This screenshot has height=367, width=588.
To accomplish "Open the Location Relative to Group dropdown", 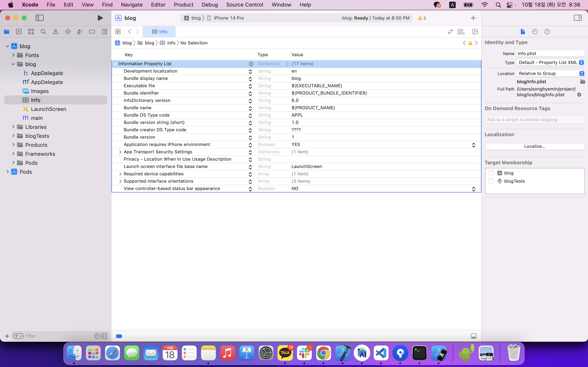I will [x=550, y=73].
